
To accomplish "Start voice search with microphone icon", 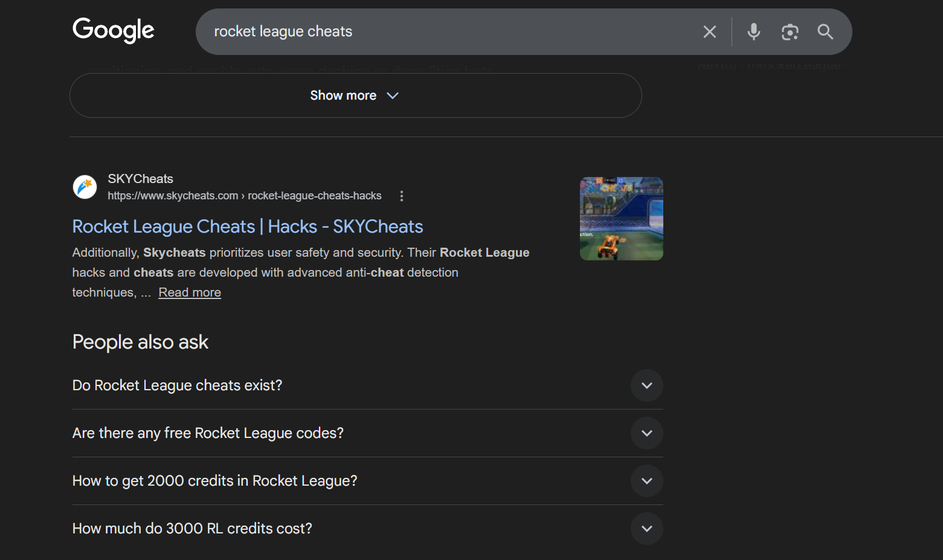I will pos(753,32).
